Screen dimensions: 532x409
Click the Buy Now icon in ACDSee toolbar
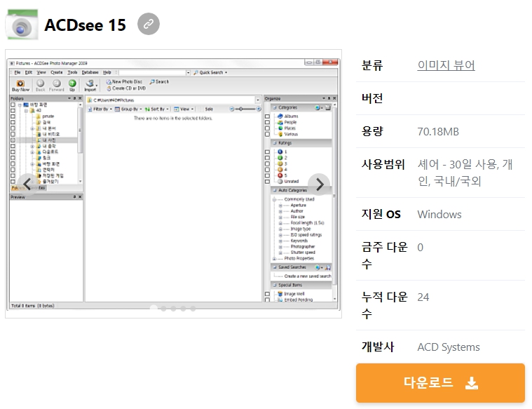20,83
